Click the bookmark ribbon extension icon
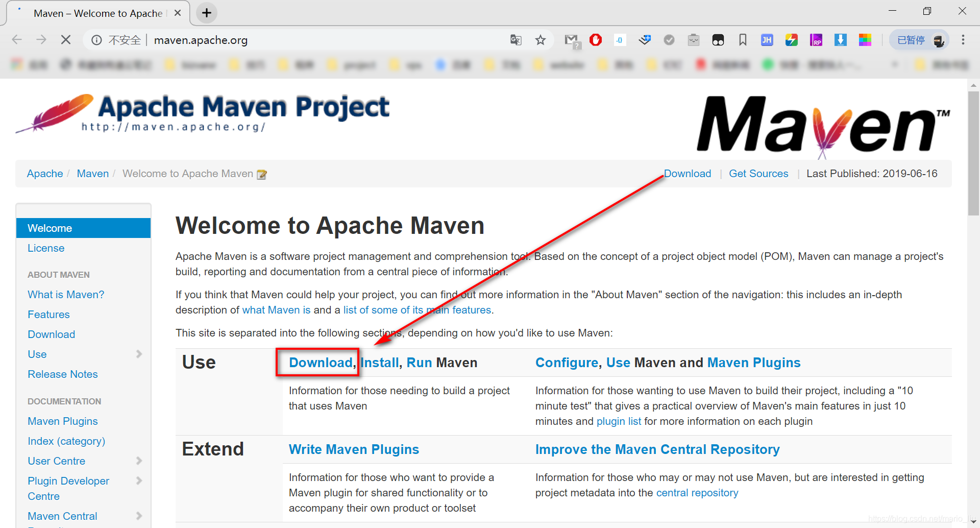Image resolution: width=980 pixels, height=528 pixels. [743, 40]
